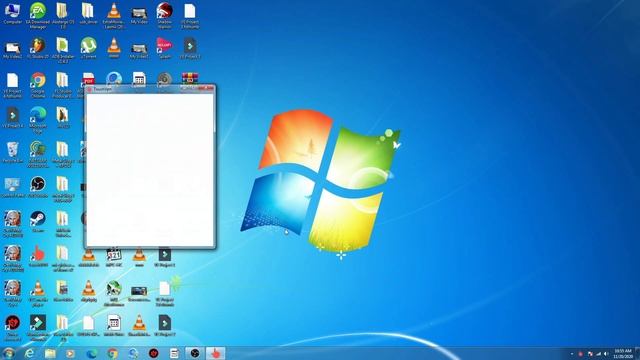Open the usb_driver folder on desktop

(x=88, y=13)
